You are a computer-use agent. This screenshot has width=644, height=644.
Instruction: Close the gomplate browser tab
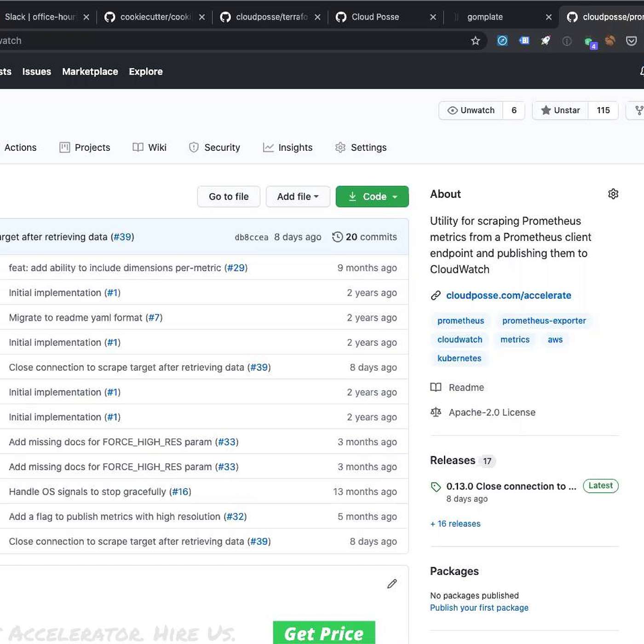548,17
